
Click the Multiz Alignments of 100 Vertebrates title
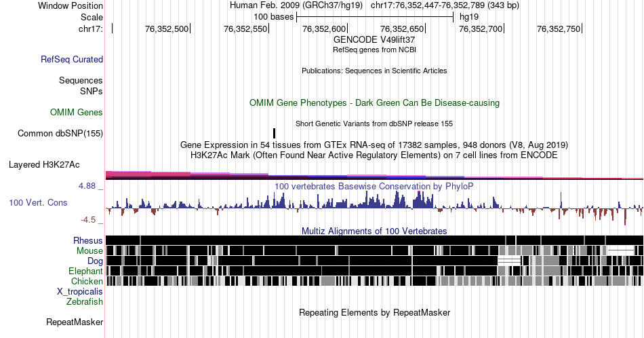(x=374, y=231)
